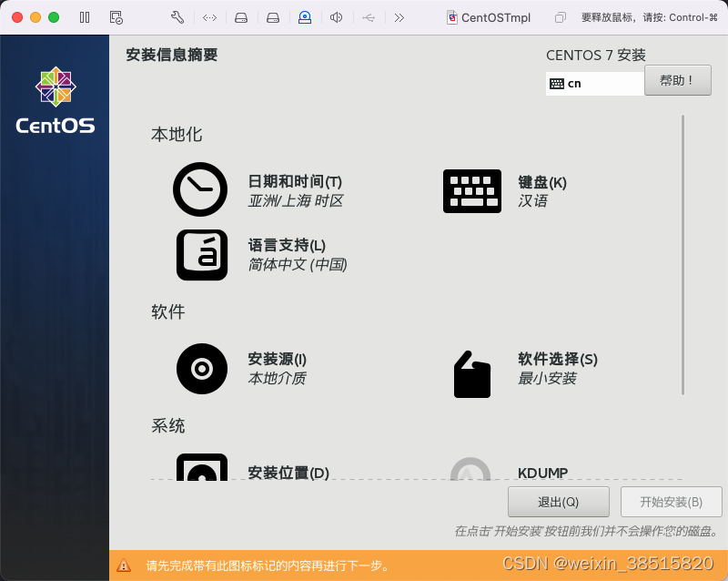
Task: Click the 本地化 section heading
Action: [177, 135]
